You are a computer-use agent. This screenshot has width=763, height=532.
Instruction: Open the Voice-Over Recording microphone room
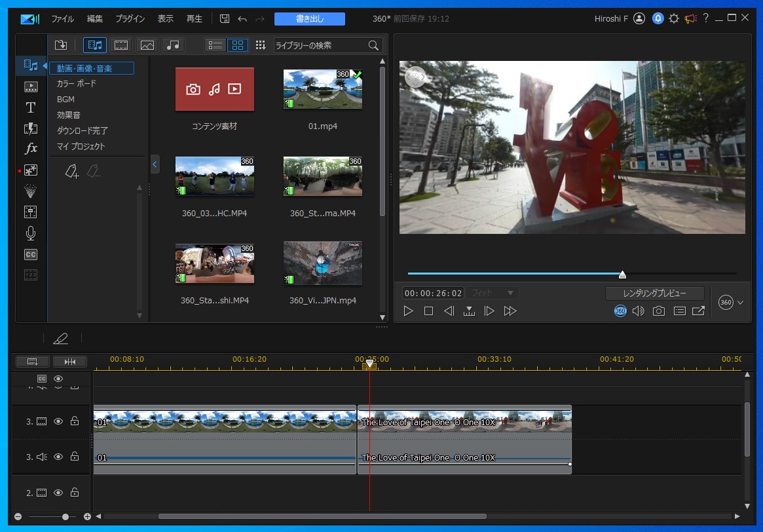pos(31,233)
